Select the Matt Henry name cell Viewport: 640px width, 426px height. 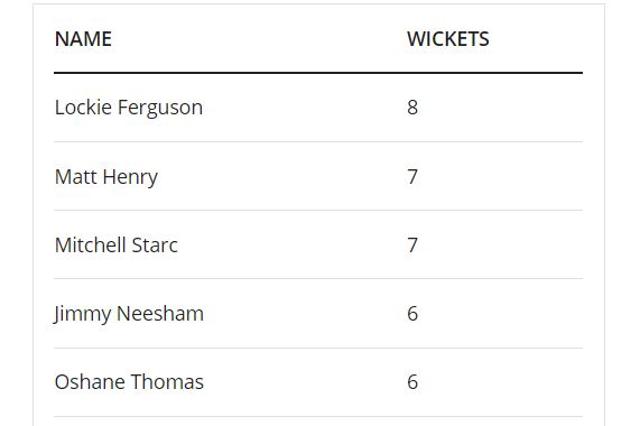pos(106,177)
